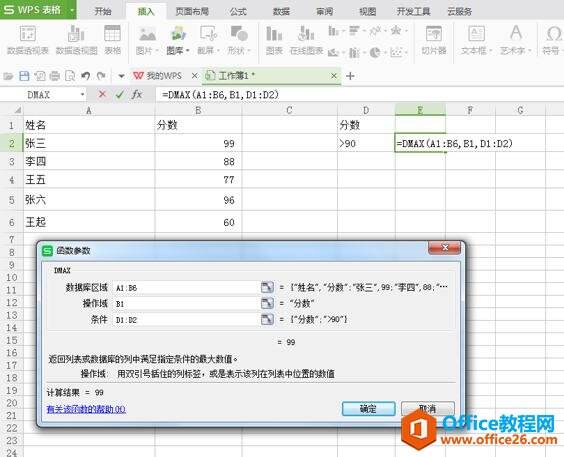The image size is (564, 457).
Task: Insert a symbol via 符号 icon
Action: click(x=552, y=40)
